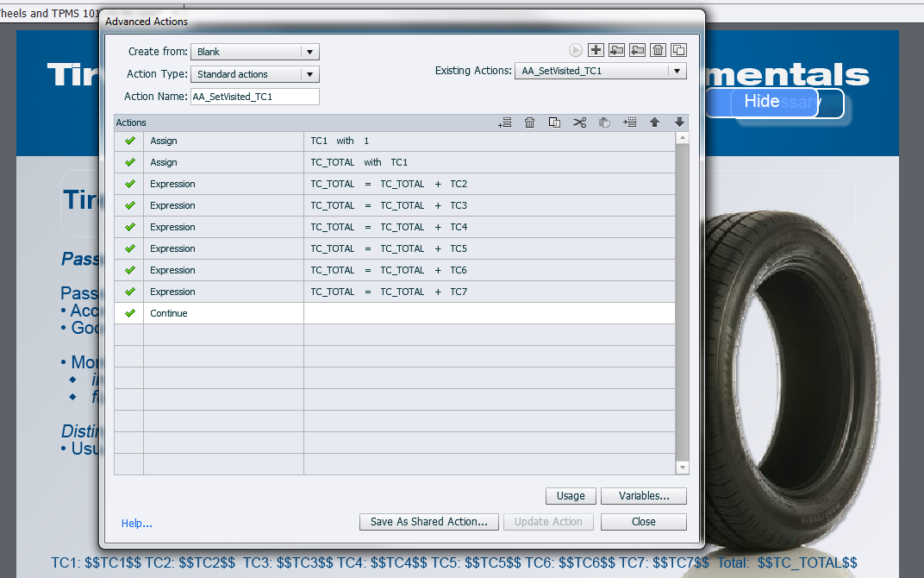Open the Action Type dropdown

255,74
